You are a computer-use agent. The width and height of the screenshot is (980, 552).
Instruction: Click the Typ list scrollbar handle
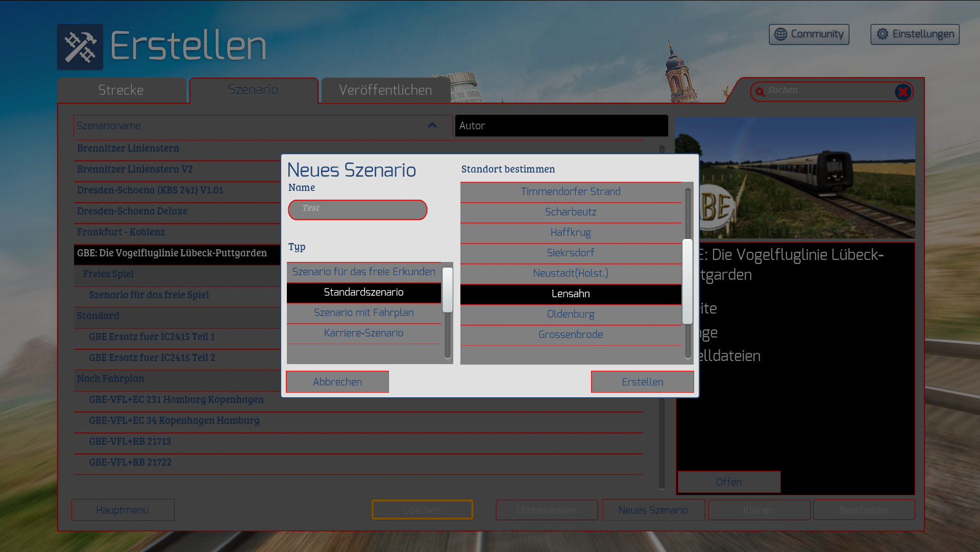tap(448, 290)
